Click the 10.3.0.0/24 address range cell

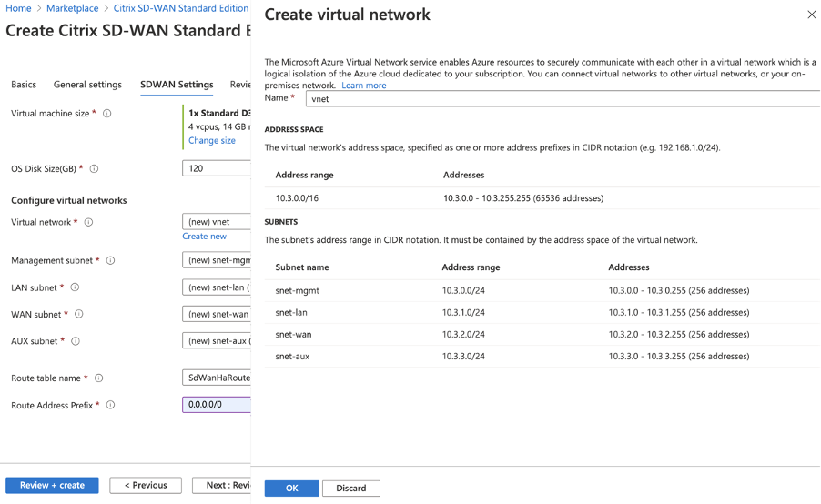(x=463, y=290)
